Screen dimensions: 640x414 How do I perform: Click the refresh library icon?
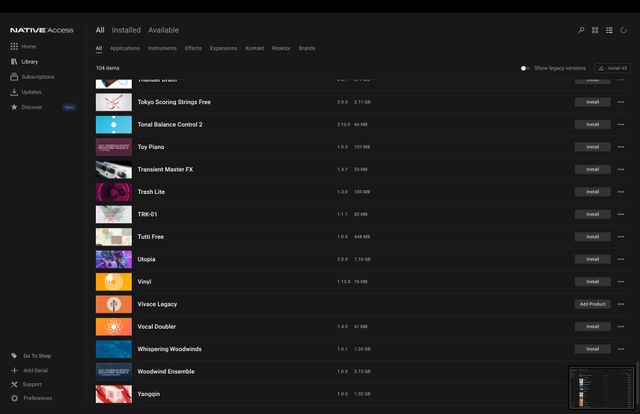tap(623, 30)
